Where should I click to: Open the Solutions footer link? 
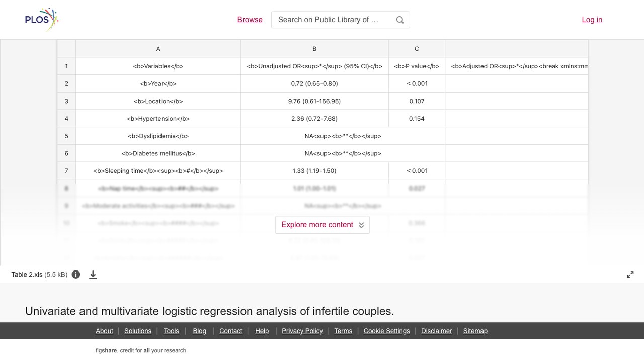(x=138, y=331)
